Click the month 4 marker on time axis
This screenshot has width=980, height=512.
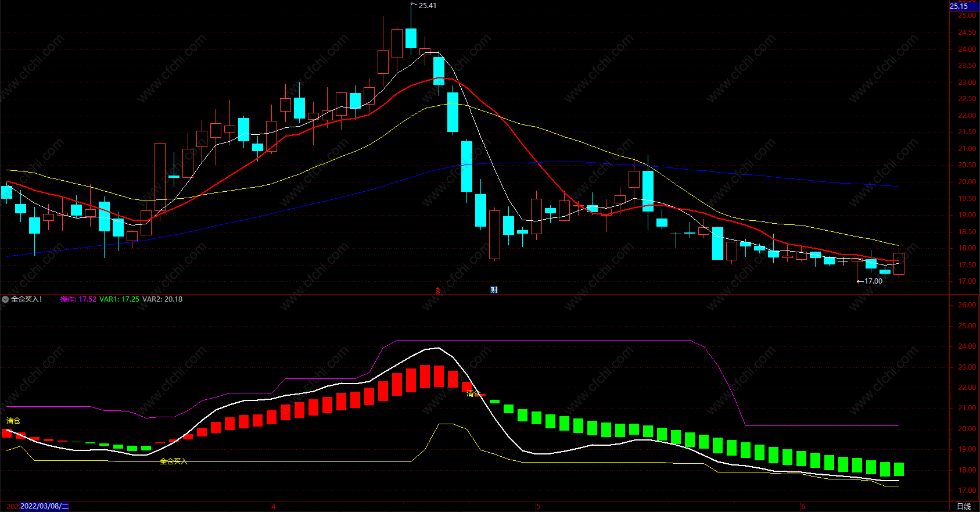[274, 507]
